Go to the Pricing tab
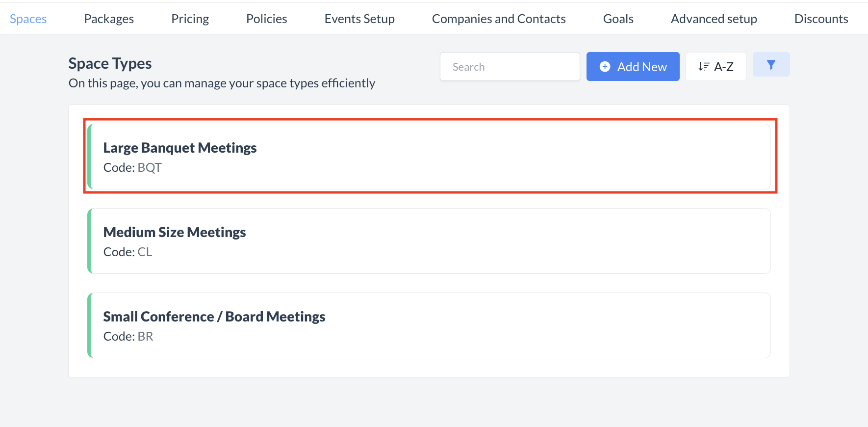The height and width of the screenshot is (427, 868). pyautogui.click(x=190, y=19)
